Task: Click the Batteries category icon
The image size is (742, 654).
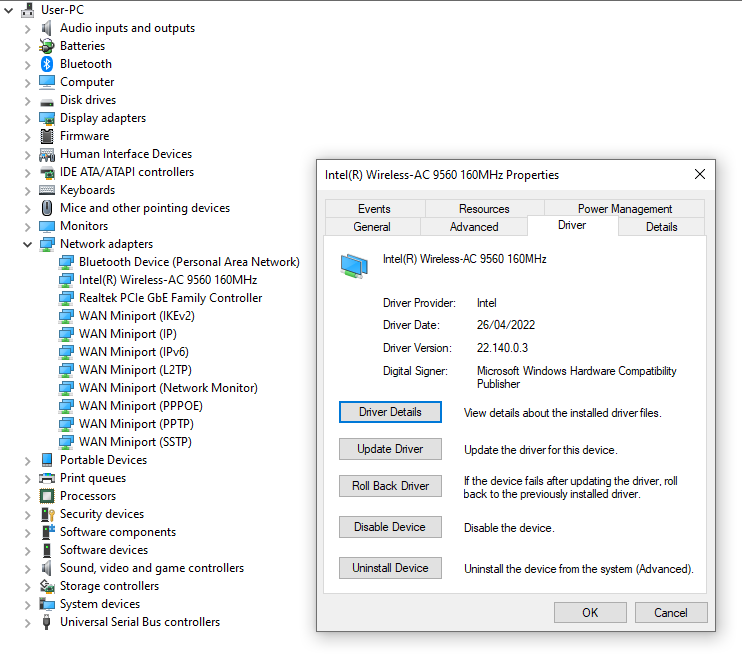Action: pyautogui.click(x=46, y=46)
